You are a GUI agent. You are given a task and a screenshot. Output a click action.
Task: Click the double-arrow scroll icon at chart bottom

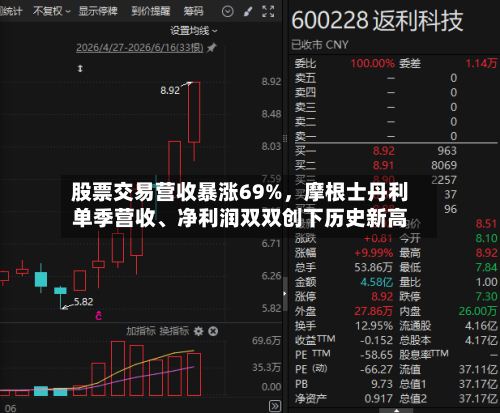(275, 406)
